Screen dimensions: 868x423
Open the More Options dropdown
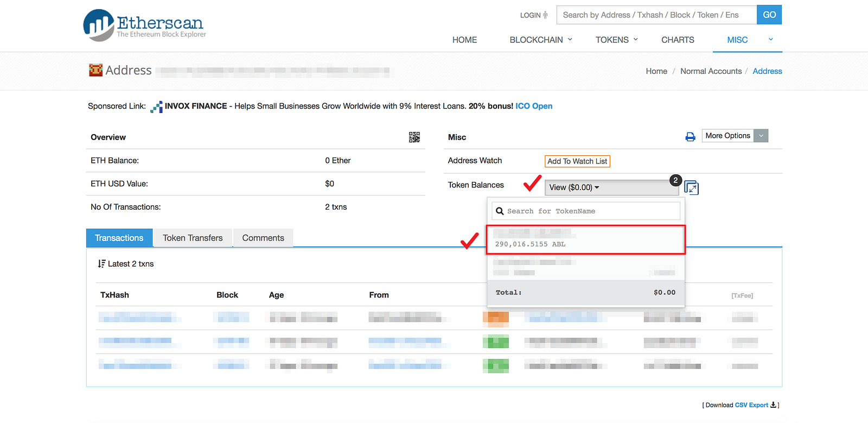coord(735,136)
